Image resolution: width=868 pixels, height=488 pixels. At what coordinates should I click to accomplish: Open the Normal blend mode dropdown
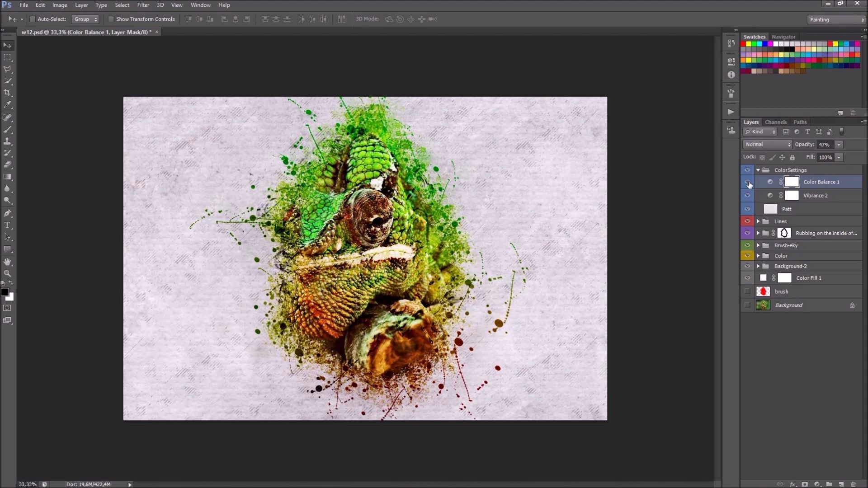click(x=768, y=145)
